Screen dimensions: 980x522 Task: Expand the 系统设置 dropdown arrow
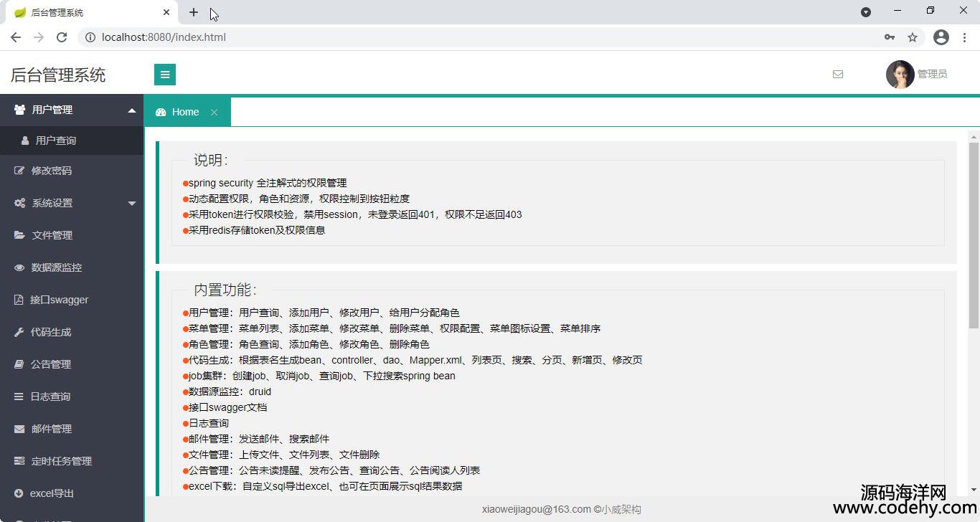tap(131, 204)
